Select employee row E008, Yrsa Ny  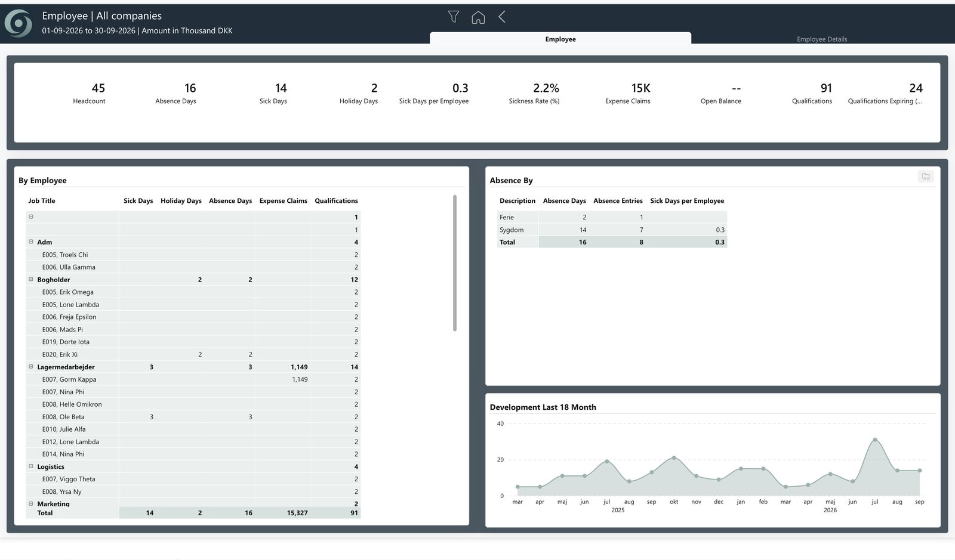pos(193,491)
